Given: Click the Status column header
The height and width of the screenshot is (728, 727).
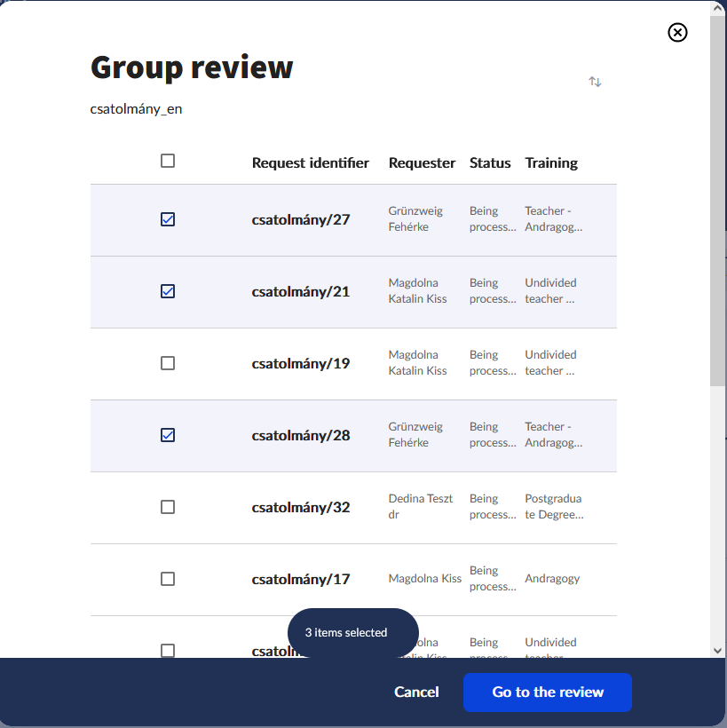Looking at the screenshot, I should (x=490, y=162).
